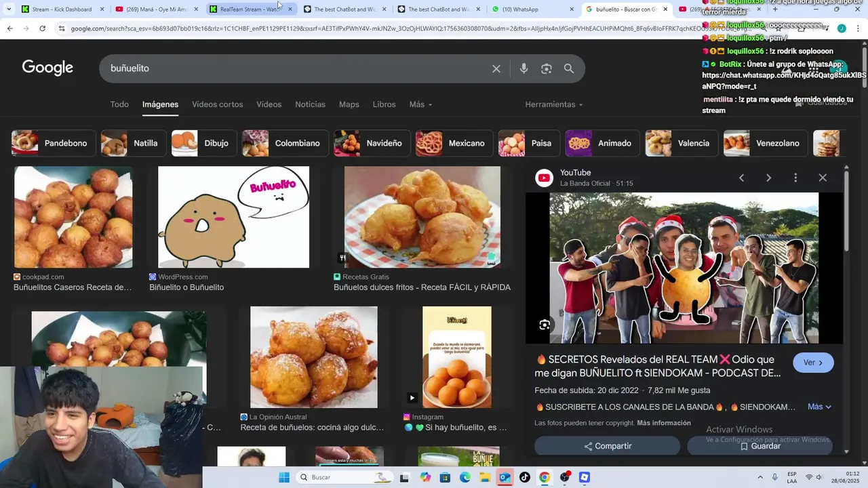Open Microsoft Store from taskbar
This screenshot has width=868, height=488.
[445, 477]
